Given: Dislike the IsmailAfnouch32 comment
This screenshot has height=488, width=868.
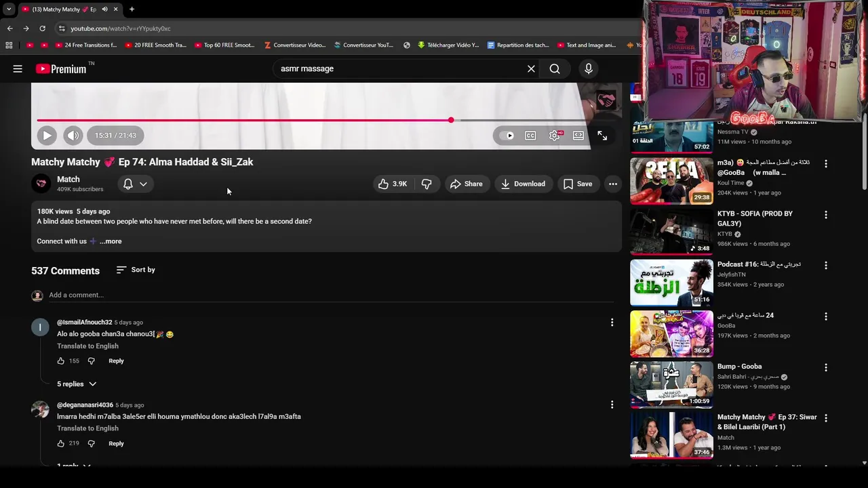Looking at the screenshot, I should pos(92,361).
